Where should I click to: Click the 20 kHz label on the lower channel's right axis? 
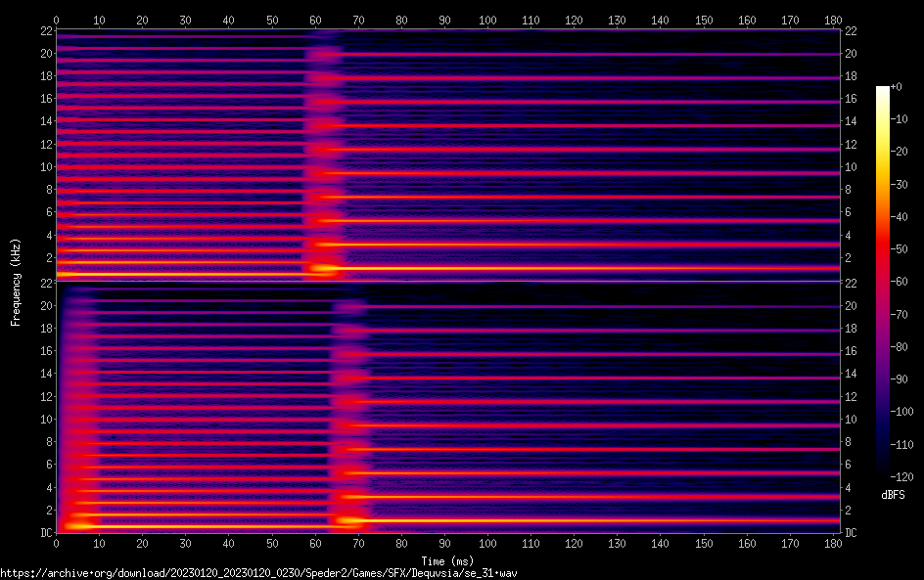[852, 305]
